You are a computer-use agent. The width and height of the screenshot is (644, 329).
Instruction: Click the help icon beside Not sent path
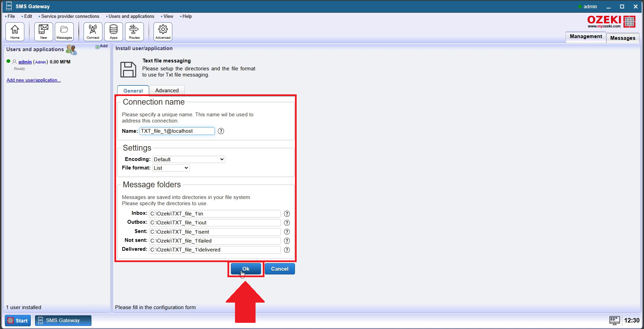tap(287, 241)
